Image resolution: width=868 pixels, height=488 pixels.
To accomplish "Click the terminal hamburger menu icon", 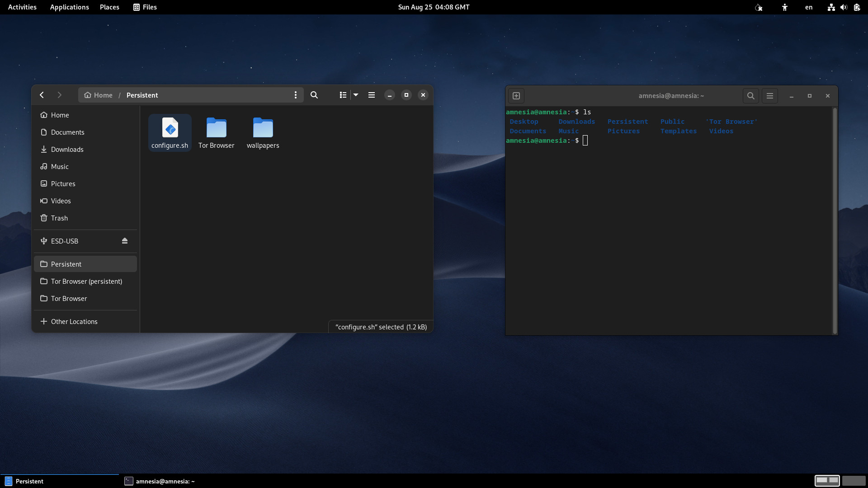I will [769, 96].
